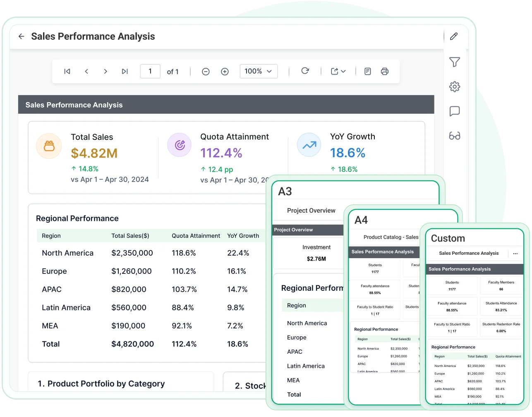532x417 pixels.
Task: Click Product Catalog - Sales title in A4
Action: 391,237
